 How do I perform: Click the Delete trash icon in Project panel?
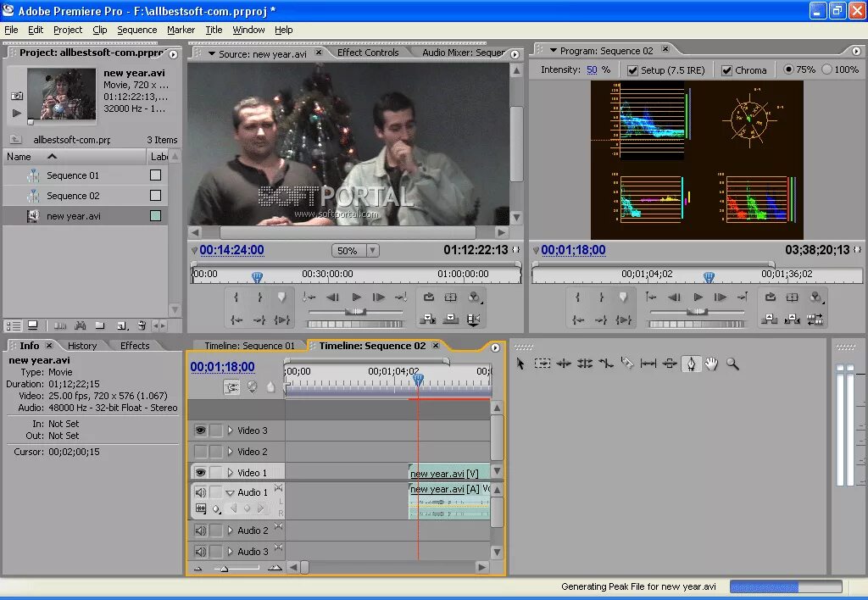(x=142, y=325)
